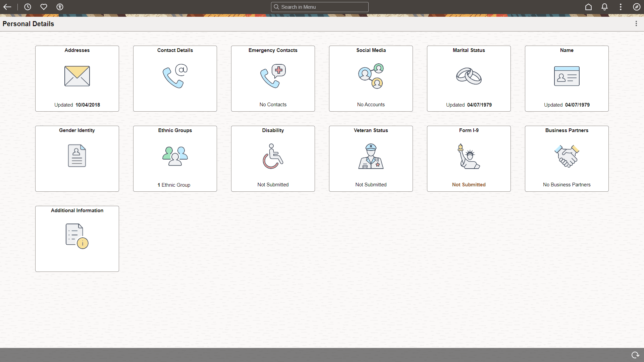Go to Home page icon
644x362 pixels.
(x=588, y=7)
